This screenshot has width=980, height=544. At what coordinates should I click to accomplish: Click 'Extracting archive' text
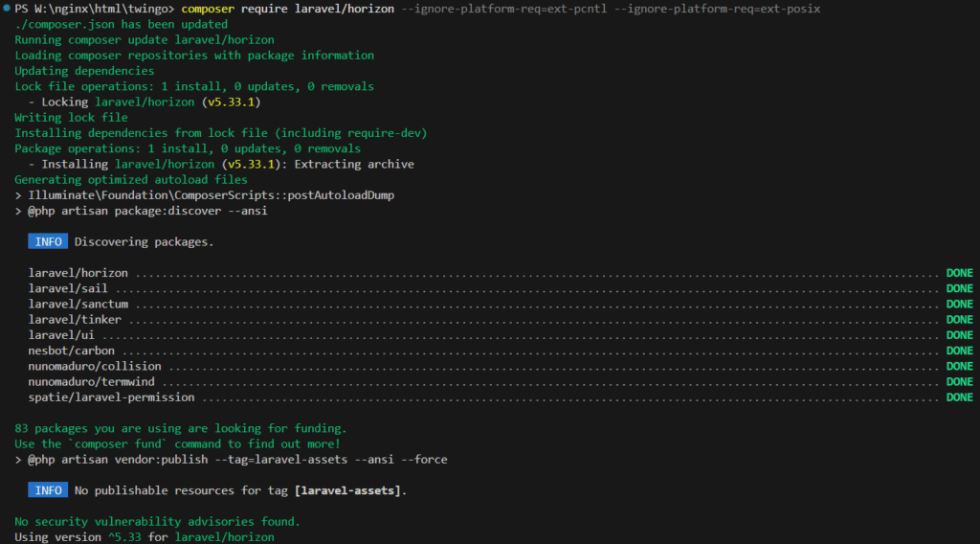point(354,165)
